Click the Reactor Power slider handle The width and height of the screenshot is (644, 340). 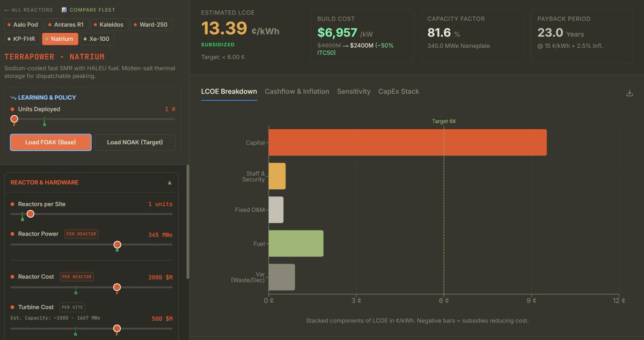[117, 245]
